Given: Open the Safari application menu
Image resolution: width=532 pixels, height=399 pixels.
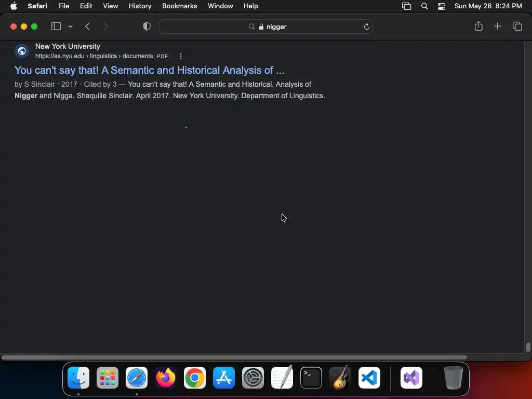Looking at the screenshot, I should pos(37,6).
